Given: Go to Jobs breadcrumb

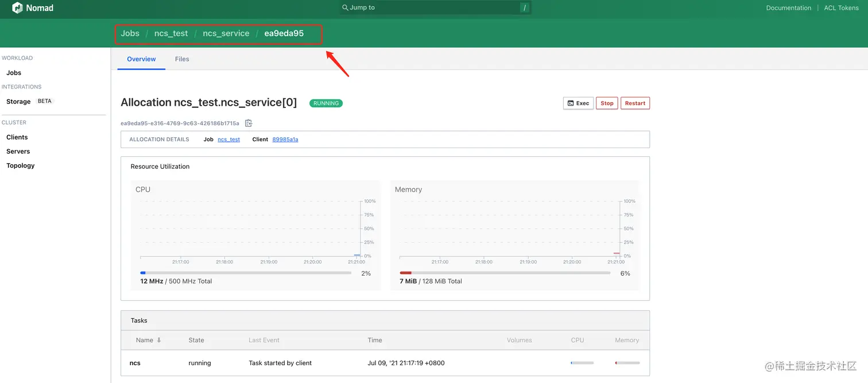Looking at the screenshot, I should pos(130,33).
